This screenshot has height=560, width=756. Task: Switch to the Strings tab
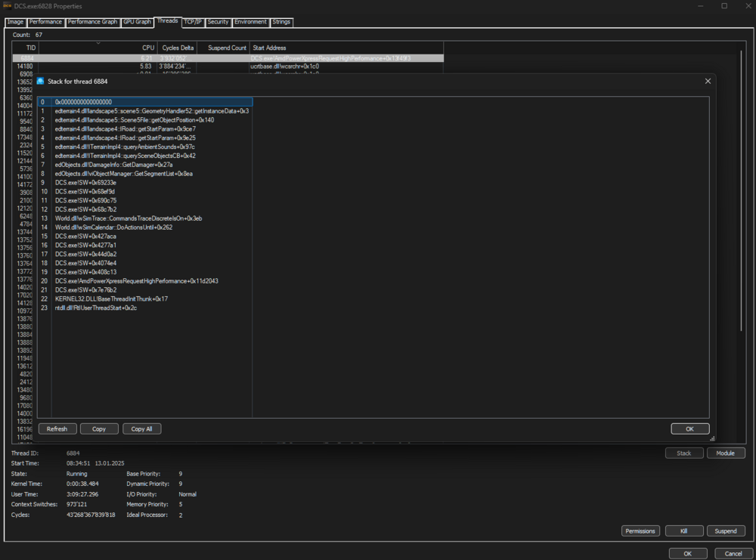click(x=281, y=22)
